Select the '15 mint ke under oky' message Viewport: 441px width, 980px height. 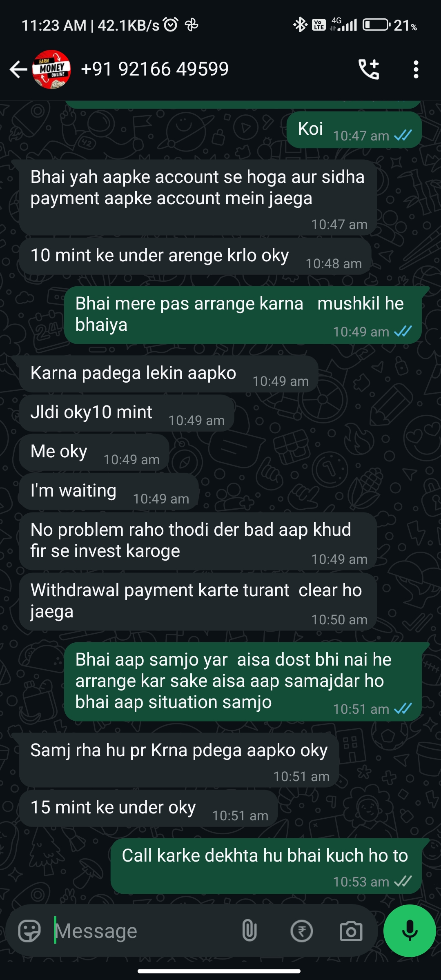click(148, 808)
